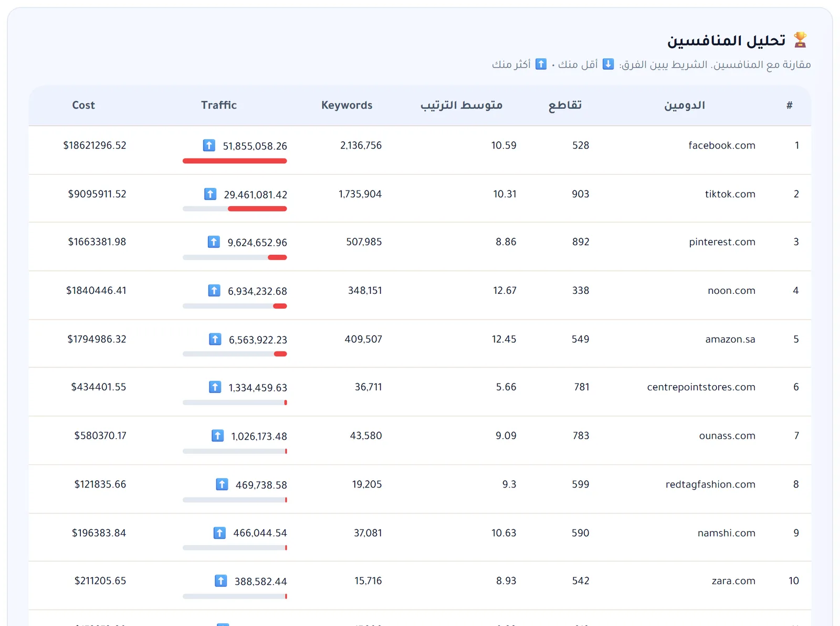Click the up-arrow legend icon for أكثر منك

coord(541,64)
